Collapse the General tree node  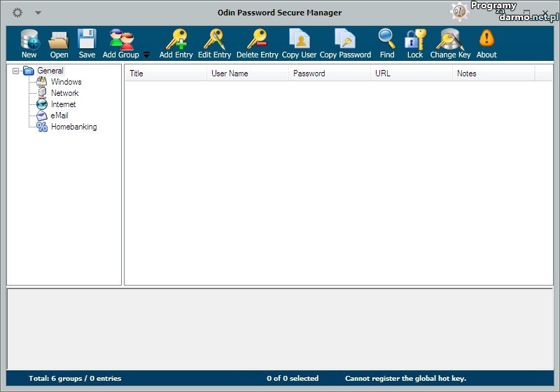pos(16,71)
